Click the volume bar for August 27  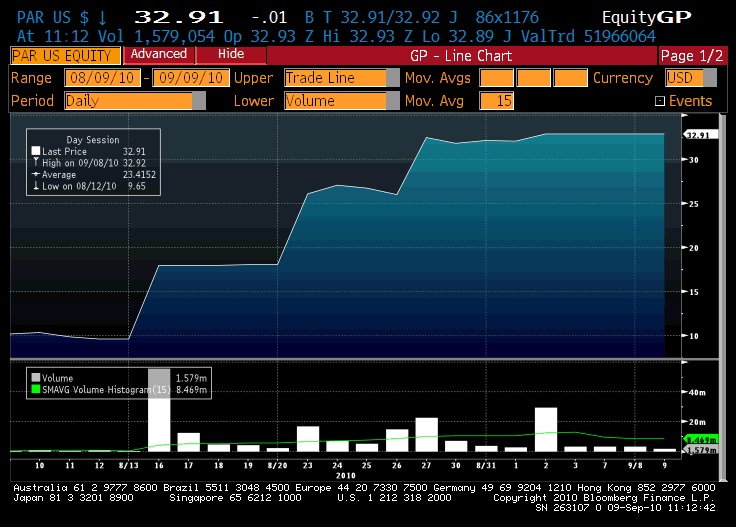[427, 435]
